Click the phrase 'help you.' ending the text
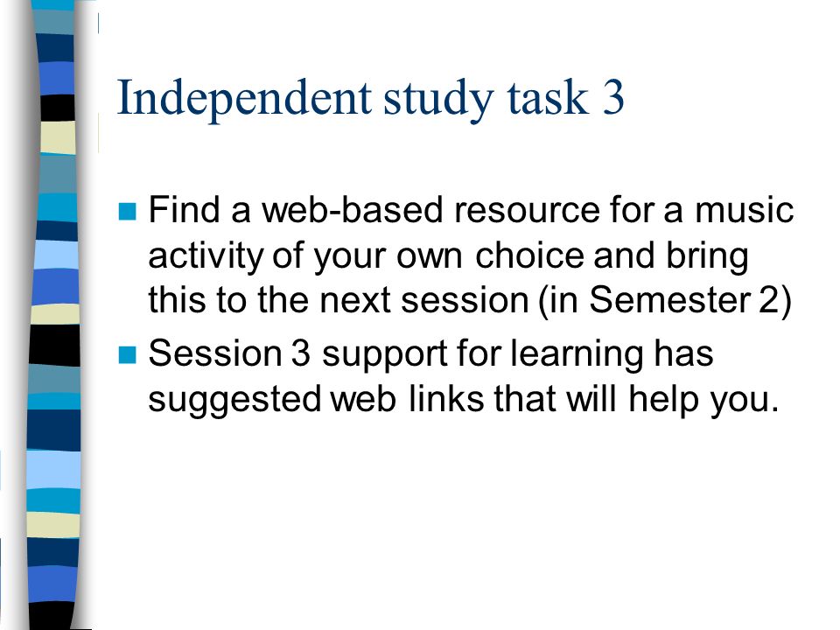This screenshot has height=630, width=840. coord(703,400)
